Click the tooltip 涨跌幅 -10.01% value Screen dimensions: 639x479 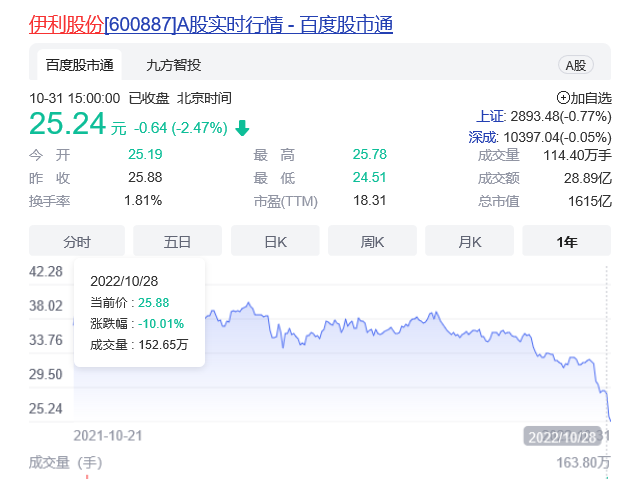pyautogui.click(x=161, y=324)
